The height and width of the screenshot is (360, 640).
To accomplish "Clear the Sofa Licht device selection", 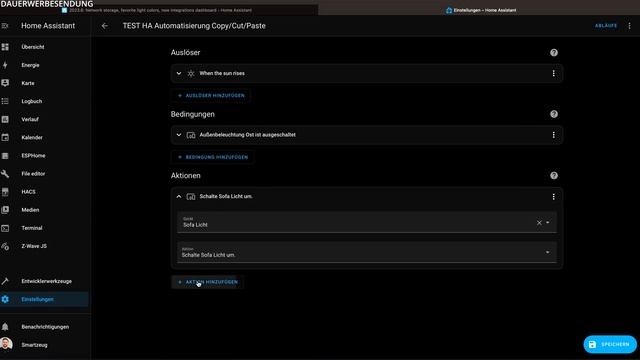I will pyautogui.click(x=539, y=223).
